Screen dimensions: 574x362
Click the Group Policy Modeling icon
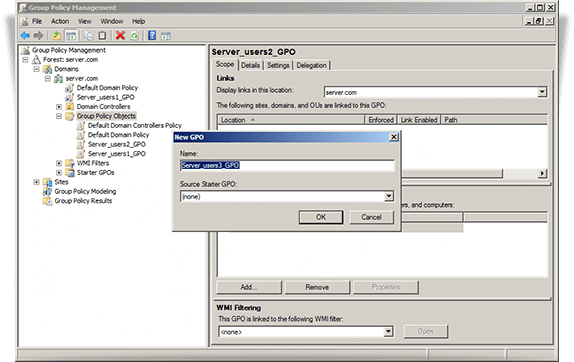click(x=47, y=191)
